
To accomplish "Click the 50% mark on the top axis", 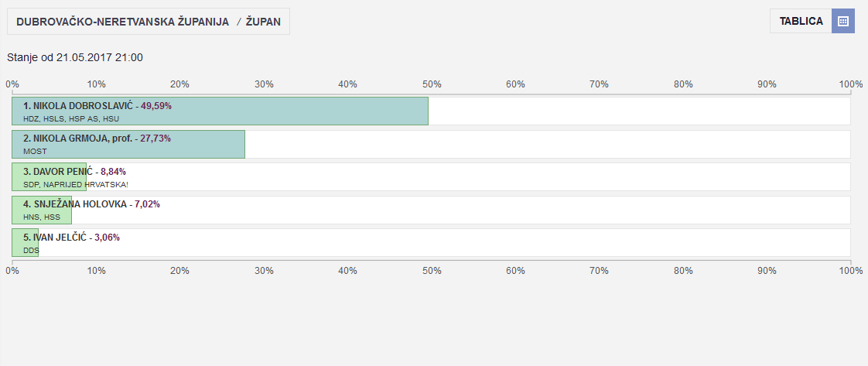I will pos(432,84).
